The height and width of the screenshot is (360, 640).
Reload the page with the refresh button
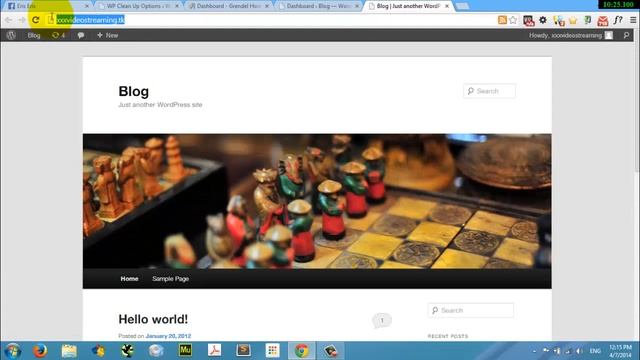(x=36, y=20)
